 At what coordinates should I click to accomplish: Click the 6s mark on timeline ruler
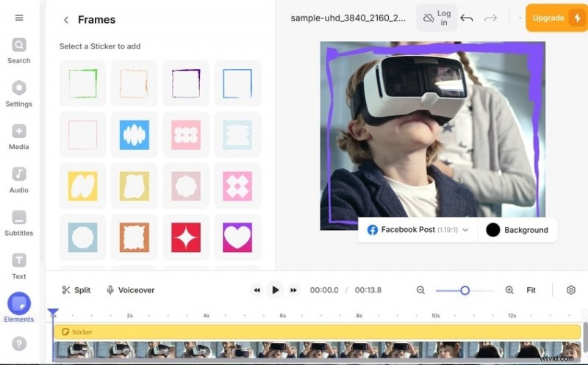(x=283, y=316)
